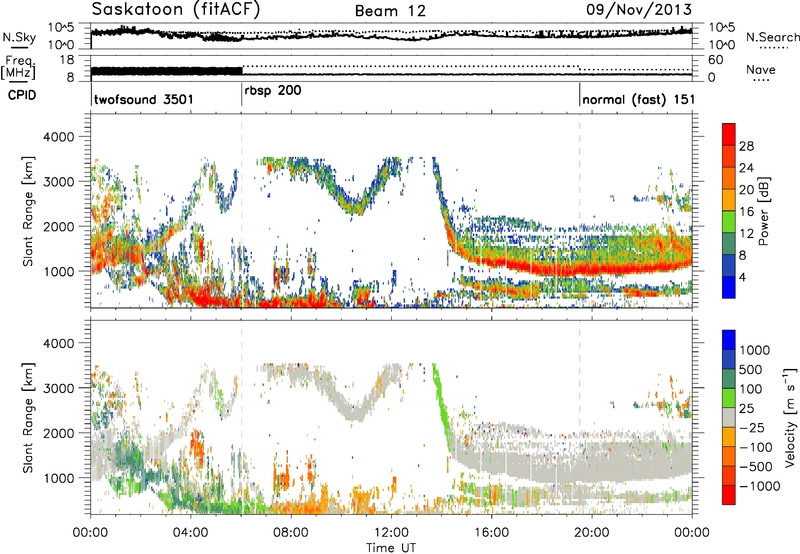
Task: Click the "4" label on the Power colorbar
Action: [743, 277]
